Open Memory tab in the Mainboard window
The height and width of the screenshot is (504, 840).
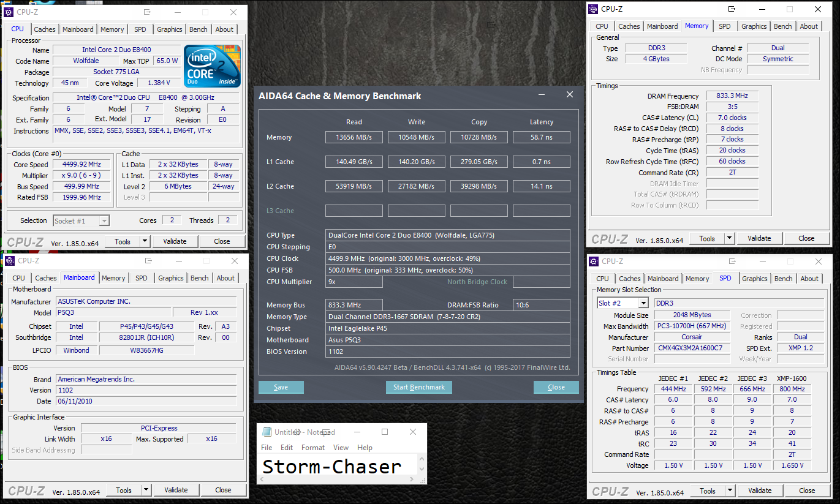click(x=113, y=278)
